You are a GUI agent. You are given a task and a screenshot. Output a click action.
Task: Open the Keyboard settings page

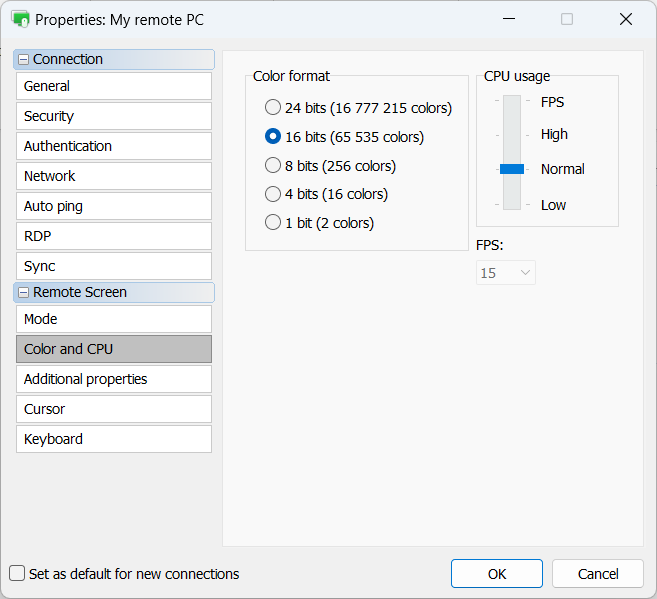(113, 439)
